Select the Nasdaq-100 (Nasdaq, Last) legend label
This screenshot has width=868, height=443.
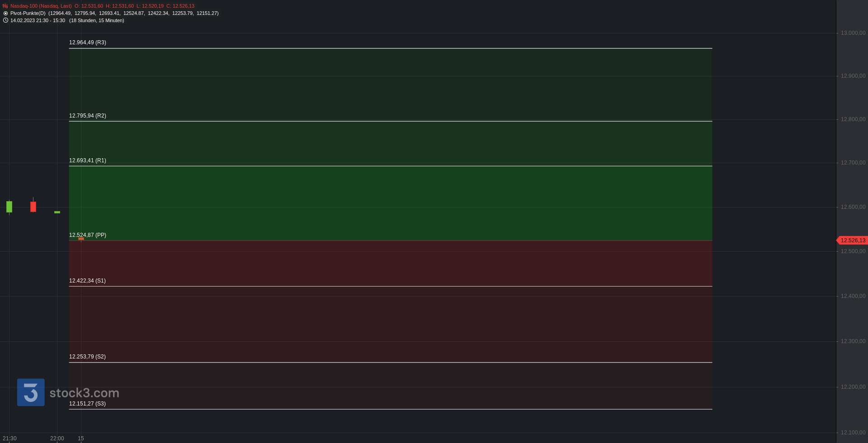click(41, 6)
